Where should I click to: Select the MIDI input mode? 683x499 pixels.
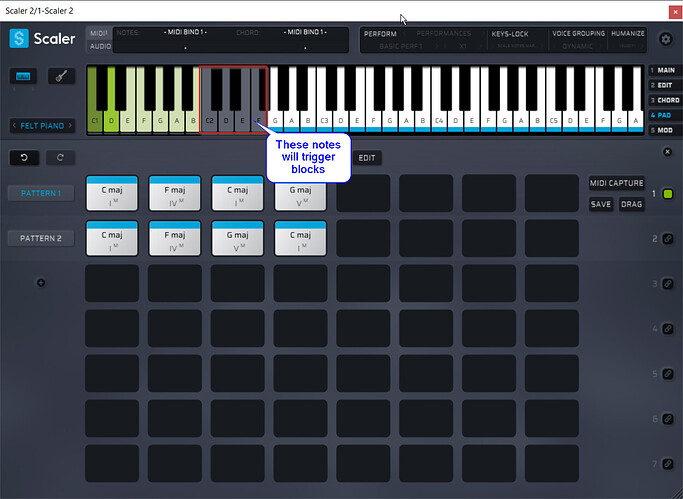99,33
